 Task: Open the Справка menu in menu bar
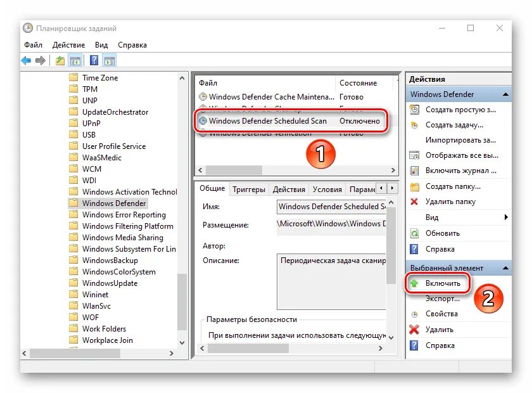[132, 45]
